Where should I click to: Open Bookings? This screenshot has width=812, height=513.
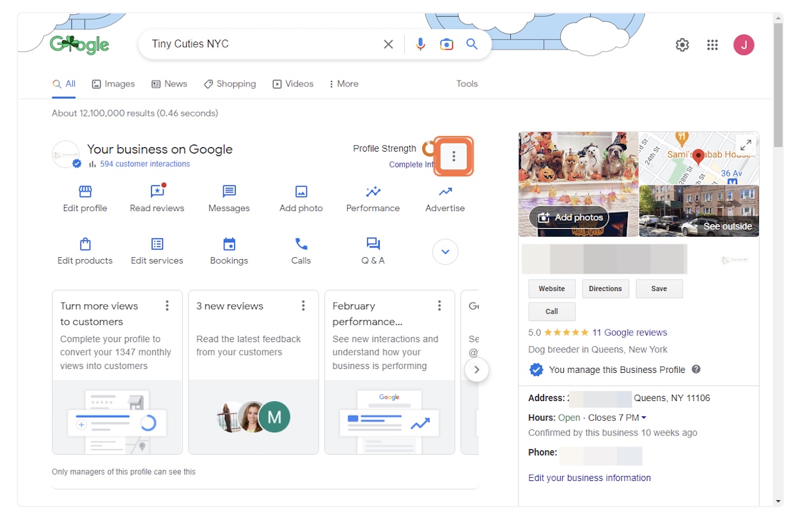[x=229, y=251]
